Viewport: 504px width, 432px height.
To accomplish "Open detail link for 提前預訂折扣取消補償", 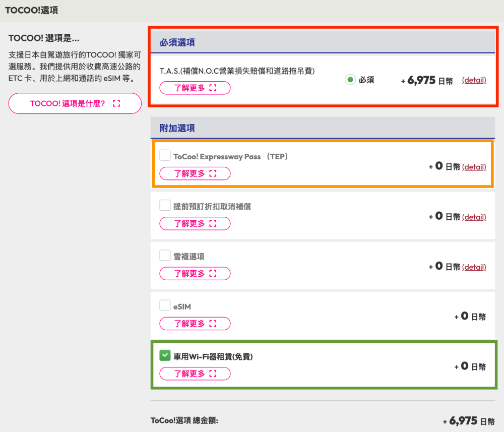I will click(x=474, y=217).
